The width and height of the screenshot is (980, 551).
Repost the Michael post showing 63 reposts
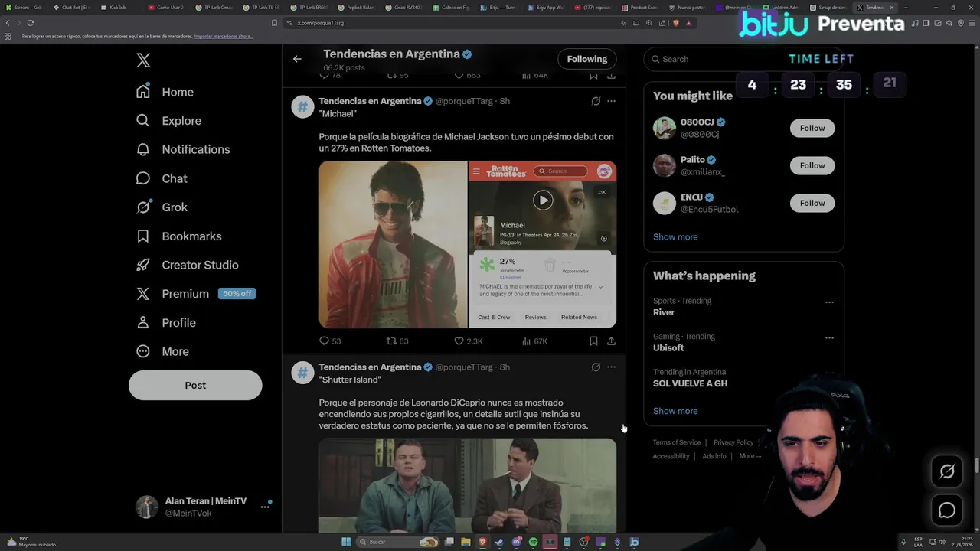tap(397, 341)
